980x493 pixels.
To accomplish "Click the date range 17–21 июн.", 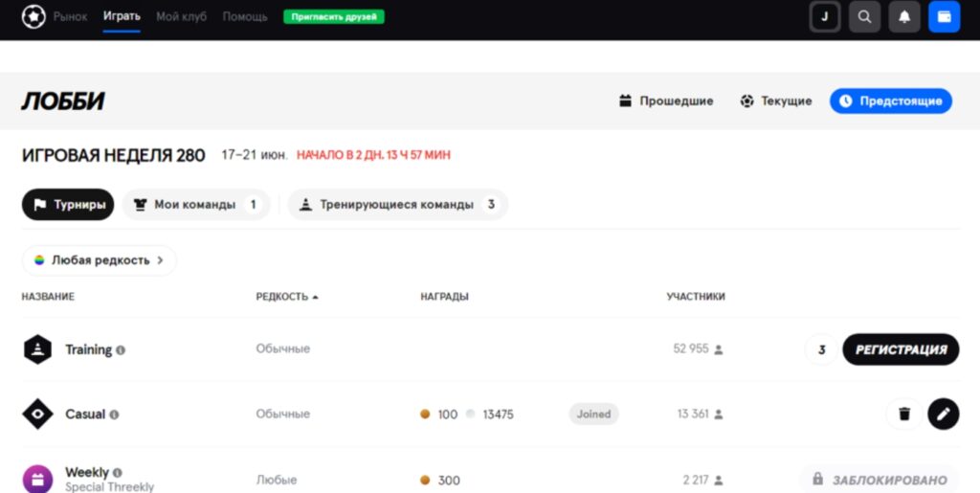I will coord(255,155).
